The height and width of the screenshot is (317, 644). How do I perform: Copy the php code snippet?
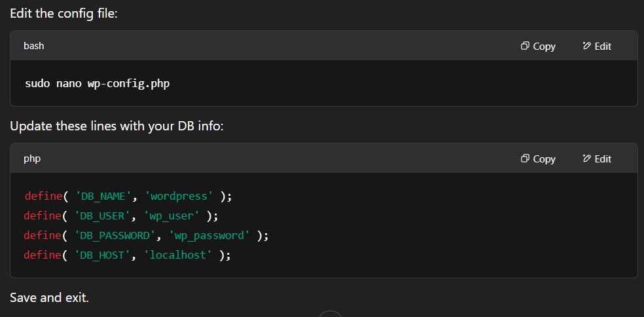538,158
